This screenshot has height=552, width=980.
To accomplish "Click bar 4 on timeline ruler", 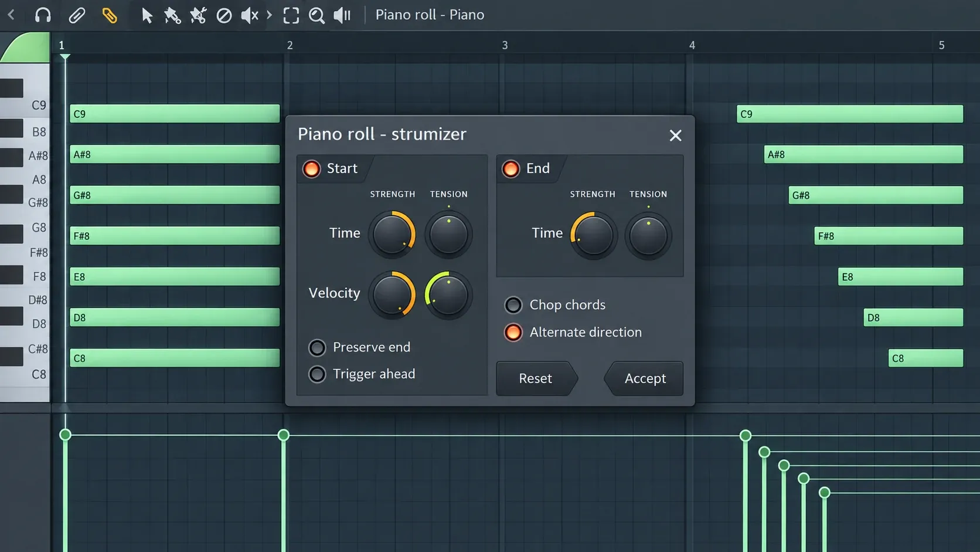I will coord(692,45).
